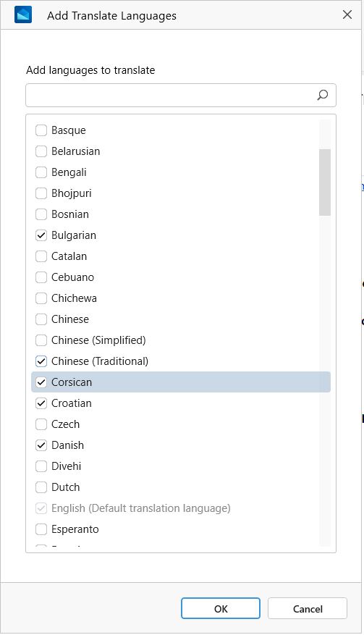Viewport: 364px width, 635px height.
Task: Tick the Czech checkbox
Action: [x=41, y=424]
